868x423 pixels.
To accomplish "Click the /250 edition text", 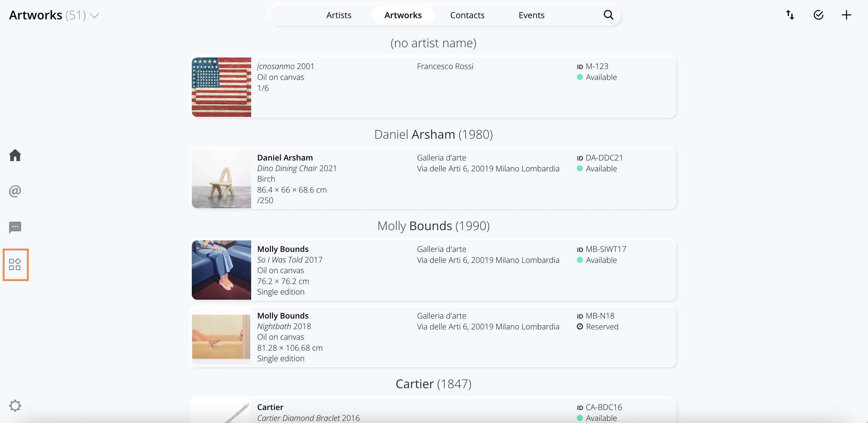I will (x=265, y=200).
